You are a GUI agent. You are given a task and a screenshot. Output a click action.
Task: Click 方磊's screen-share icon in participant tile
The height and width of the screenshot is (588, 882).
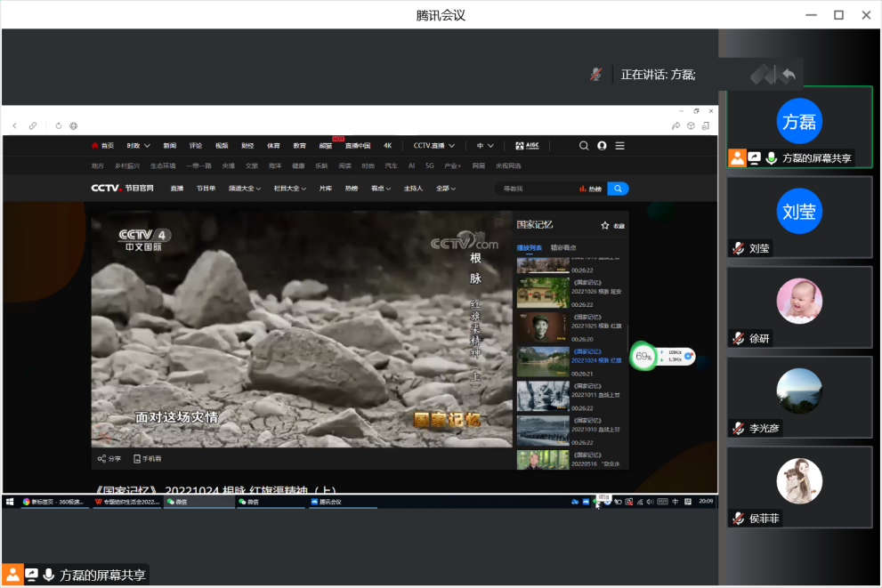pos(755,158)
